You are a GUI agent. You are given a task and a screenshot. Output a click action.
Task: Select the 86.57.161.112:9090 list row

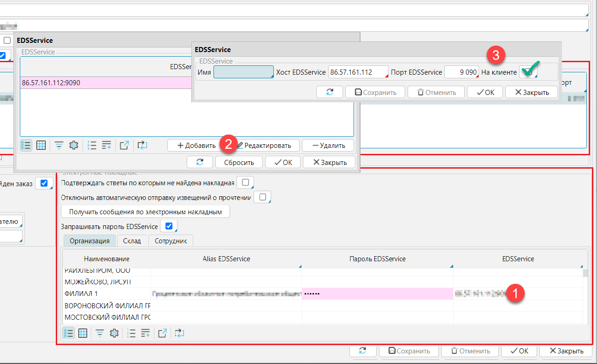click(x=106, y=83)
